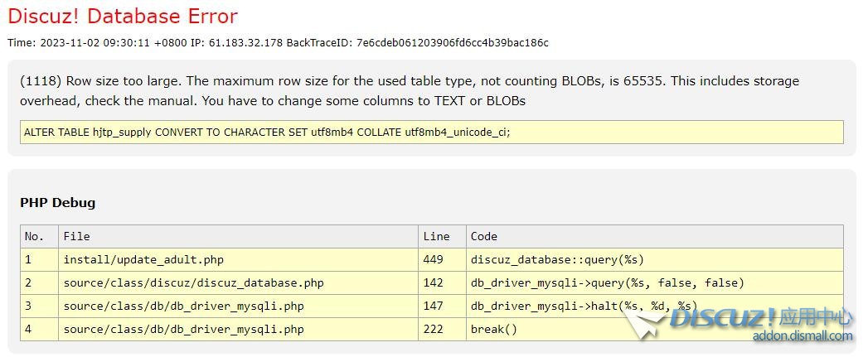
Task: Click the ALTER TABLE hjtp_supply SQL statement box
Action: coord(431,133)
